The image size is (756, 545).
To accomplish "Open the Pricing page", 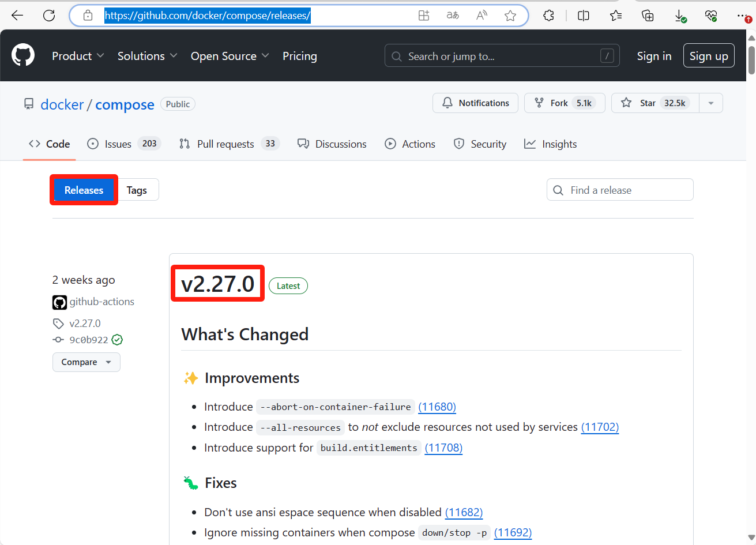I will [300, 56].
